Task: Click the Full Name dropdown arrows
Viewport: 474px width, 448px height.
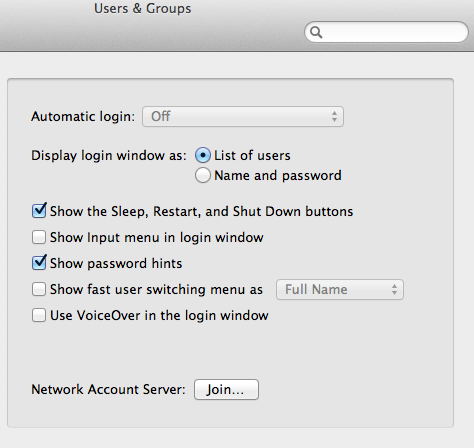Action: (x=394, y=289)
